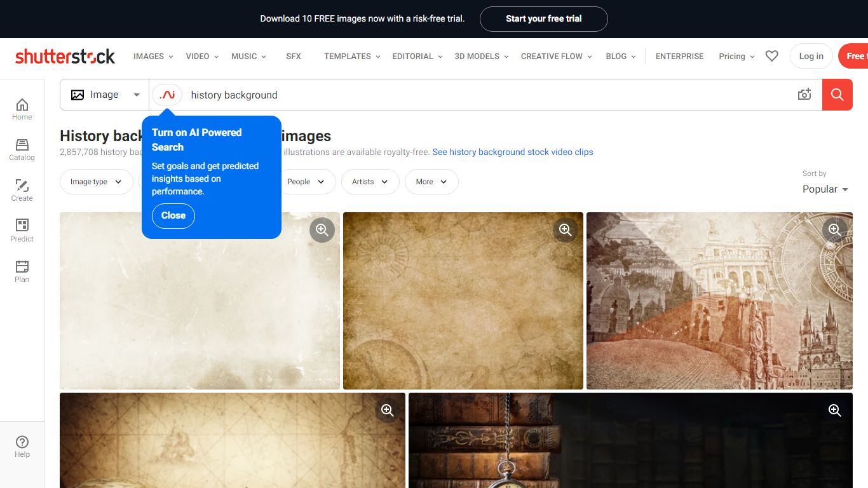Open the EDITORIAL menu
The image size is (868, 488).
(417, 57)
